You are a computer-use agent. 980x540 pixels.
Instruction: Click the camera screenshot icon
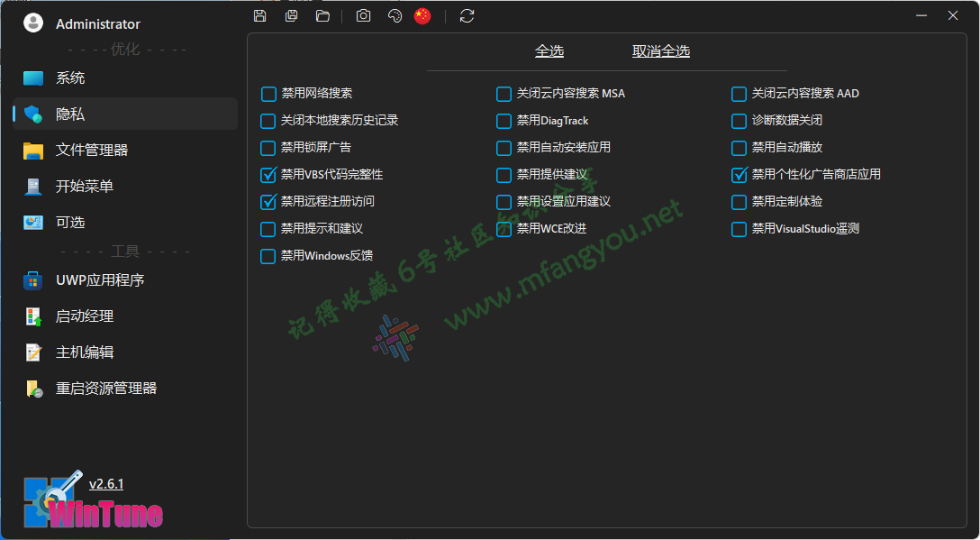tap(363, 16)
